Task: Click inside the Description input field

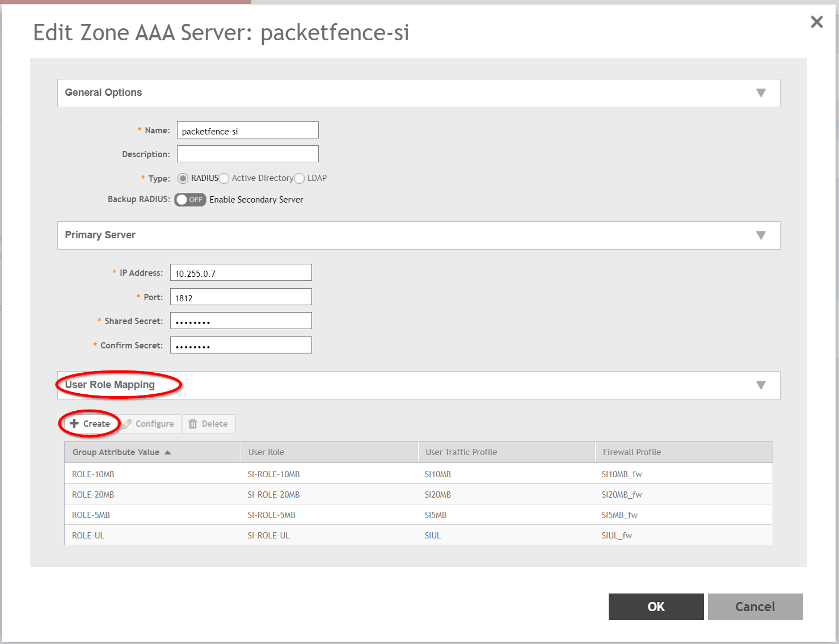Action: (247, 153)
